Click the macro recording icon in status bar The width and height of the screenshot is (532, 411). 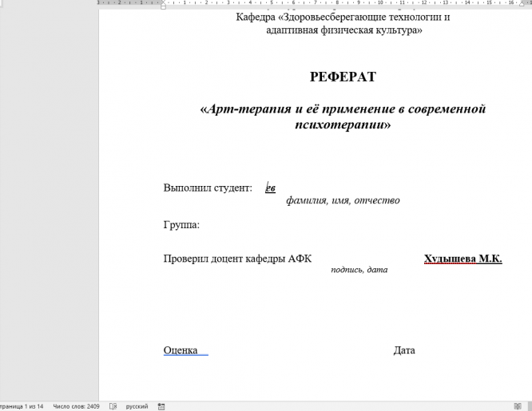coord(161,406)
